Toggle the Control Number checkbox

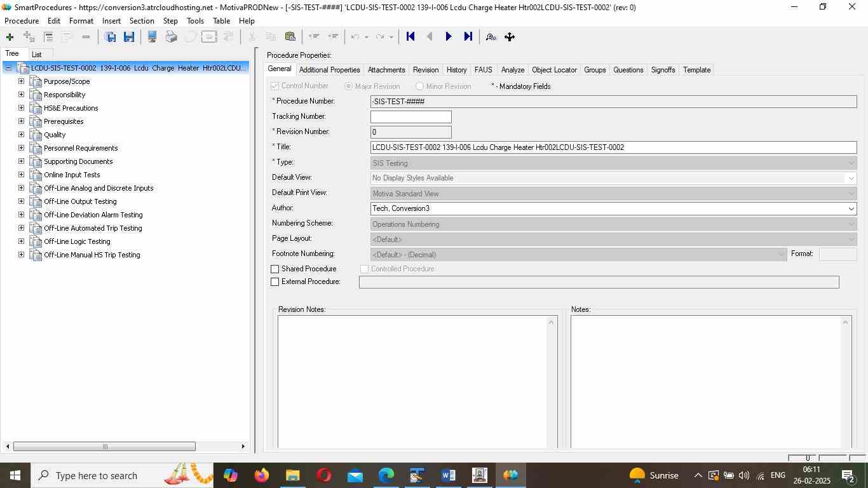(275, 86)
